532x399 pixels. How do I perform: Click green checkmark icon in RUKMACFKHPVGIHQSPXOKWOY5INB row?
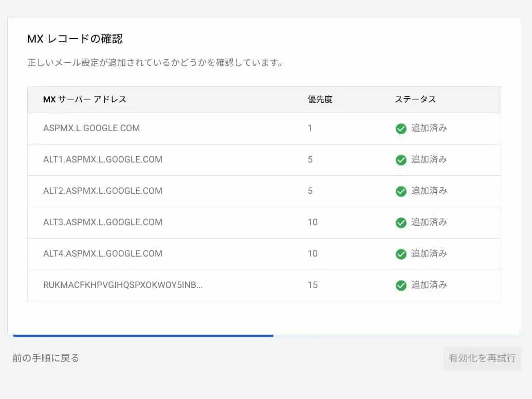[x=401, y=285]
